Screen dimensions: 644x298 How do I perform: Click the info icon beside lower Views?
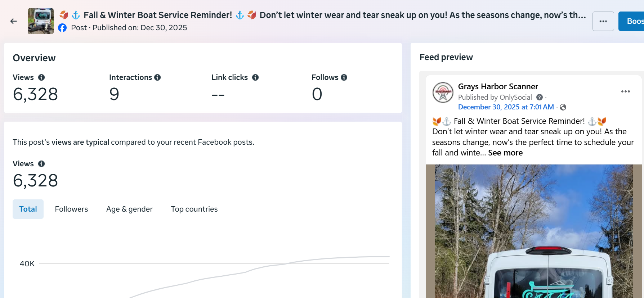(41, 164)
